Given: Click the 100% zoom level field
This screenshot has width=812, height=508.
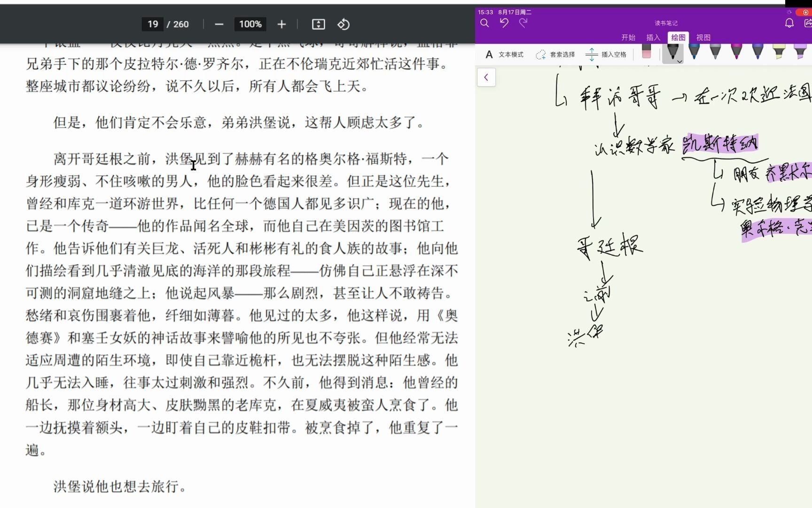Looking at the screenshot, I should click(250, 24).
